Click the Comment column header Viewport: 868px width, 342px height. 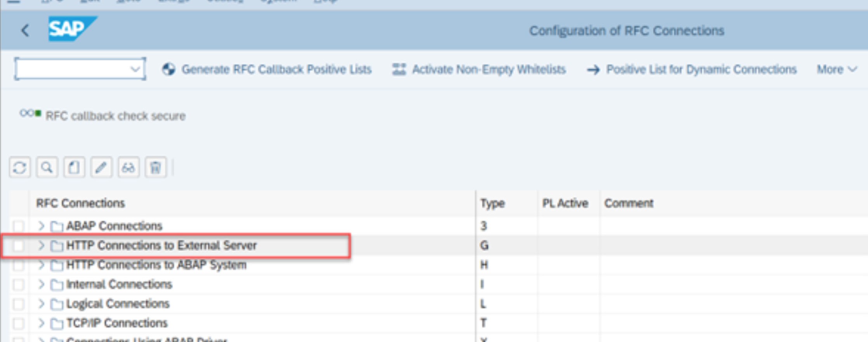pyautogui.click(x=628, y=203)
